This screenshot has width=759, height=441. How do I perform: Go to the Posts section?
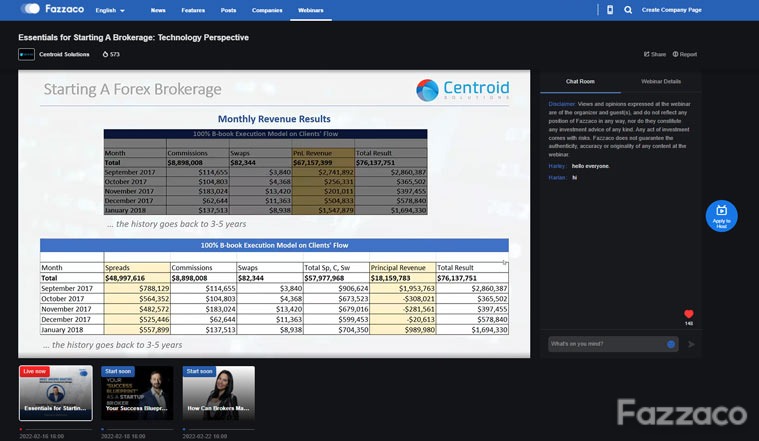click(228, 10)
